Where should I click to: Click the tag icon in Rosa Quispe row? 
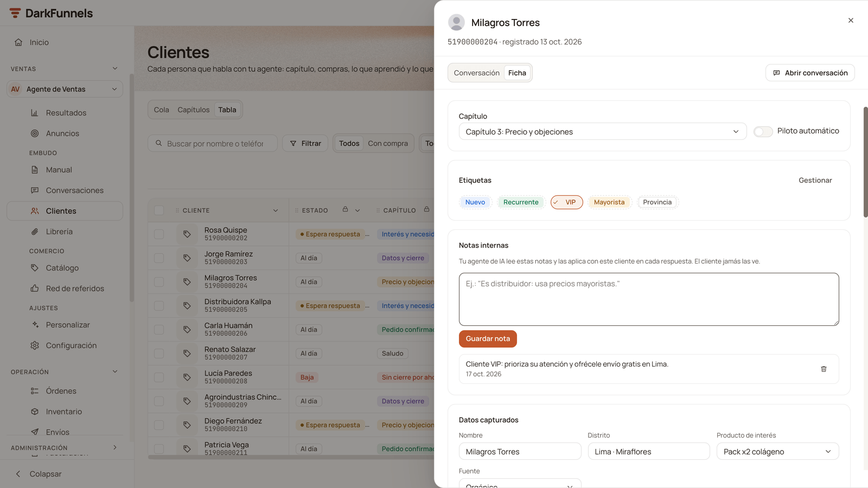[x=187, y=234]
